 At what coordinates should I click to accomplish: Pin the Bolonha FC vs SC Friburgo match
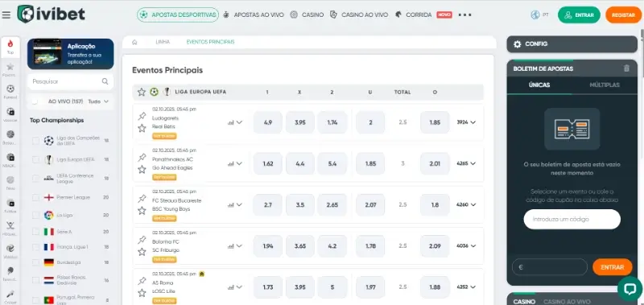[142, 240]
